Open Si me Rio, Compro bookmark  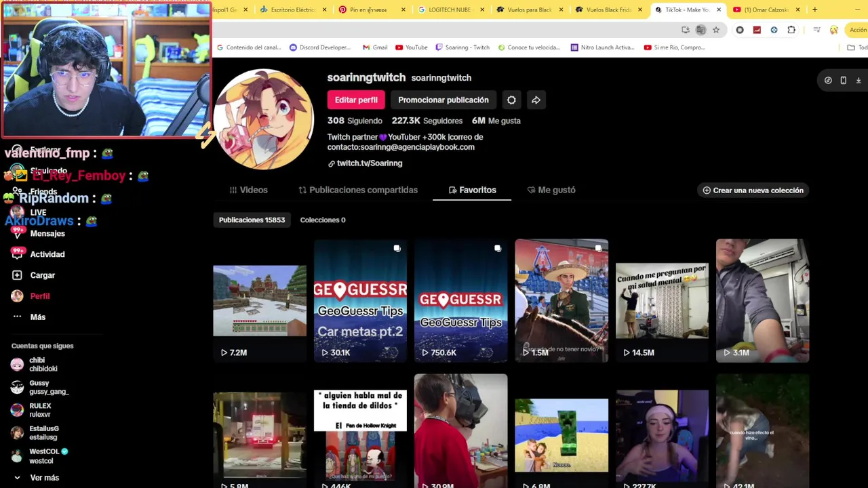coord(675,47)
